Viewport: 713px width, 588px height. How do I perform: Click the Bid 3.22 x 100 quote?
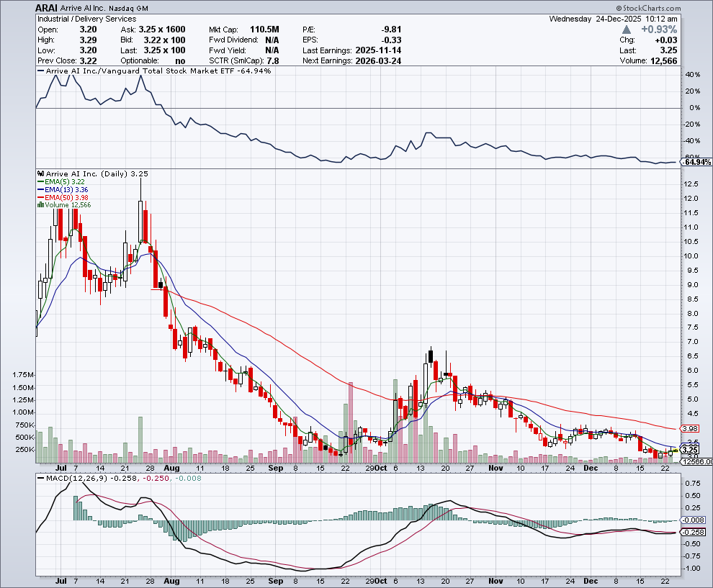point(165,40)
